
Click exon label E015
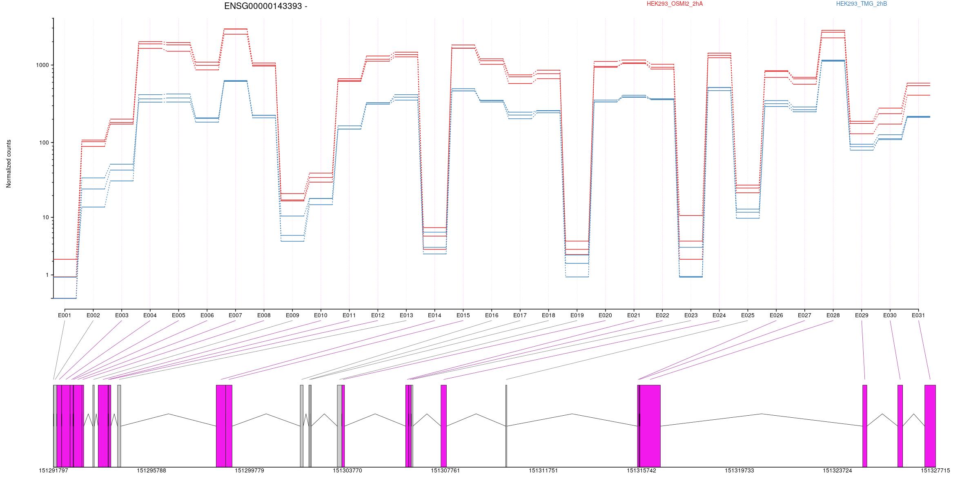tap(463, 315)
